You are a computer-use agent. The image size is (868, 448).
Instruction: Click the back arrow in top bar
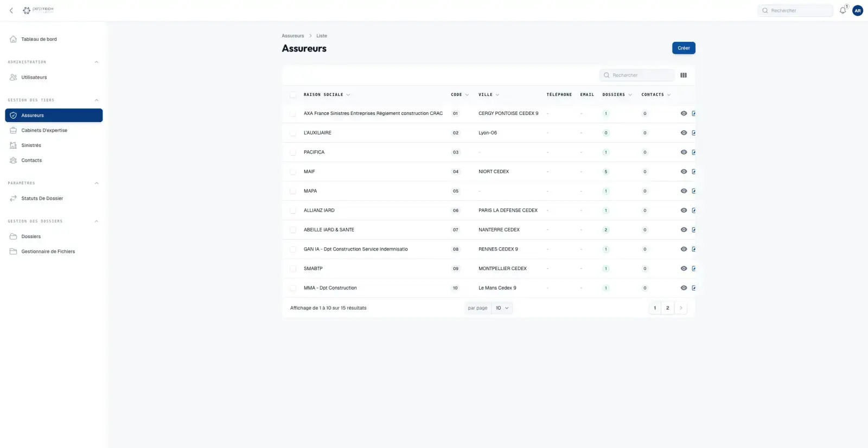11,10
